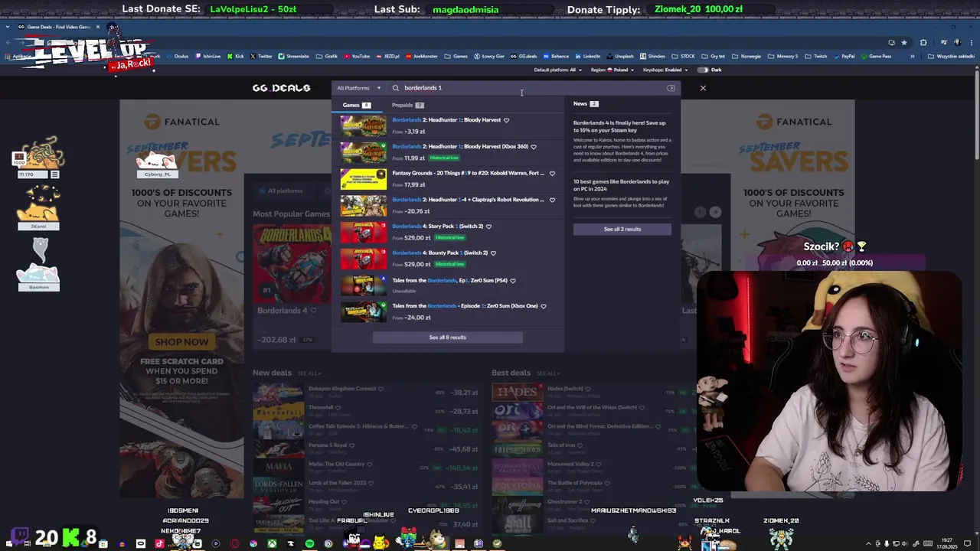Viewport: 980px width, 551px height.
Task: Open browser extensions puzzle icon
Action: (923, 42)
